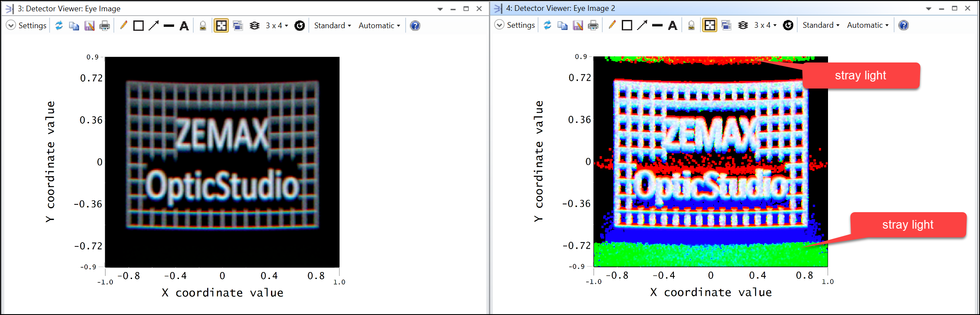Expand Settings in Eye Image 2 viewer
Image resolution: width=980 pixels, height=315 pixels.
click(515, 25)
